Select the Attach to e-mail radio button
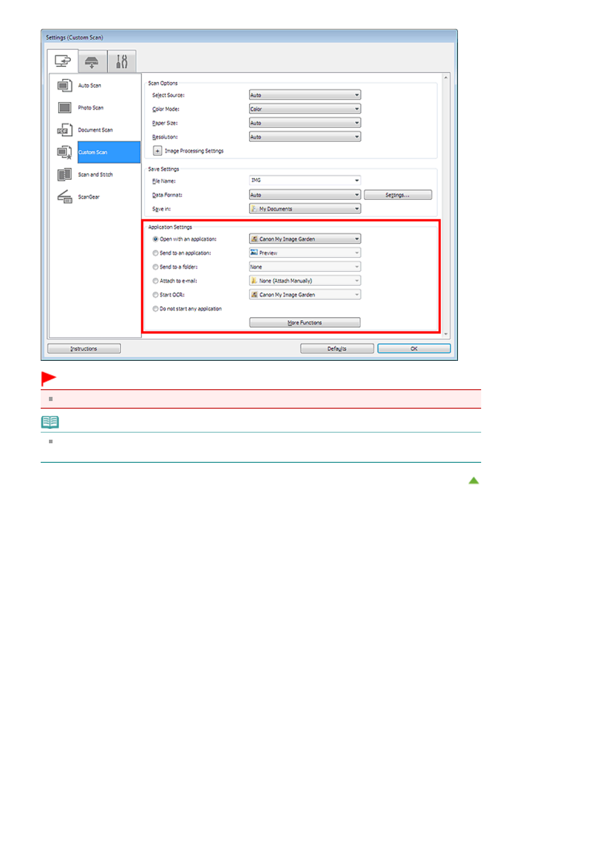The image size is (613, 868). (156, 281)
